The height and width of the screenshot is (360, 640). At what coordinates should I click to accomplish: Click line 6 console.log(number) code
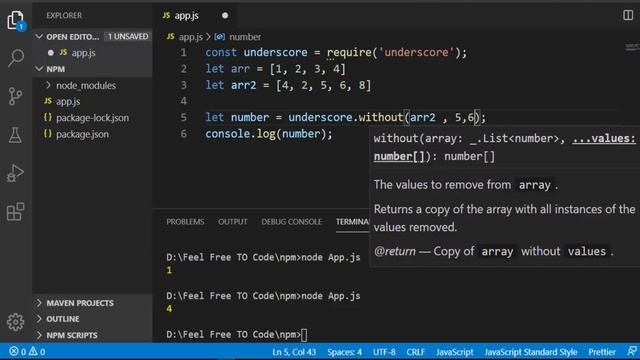click(x=269, y=134)
